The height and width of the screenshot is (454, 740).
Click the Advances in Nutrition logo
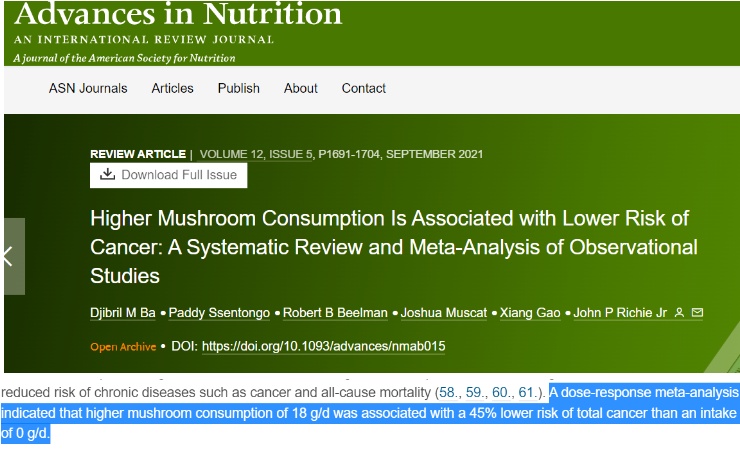[178, 15]
